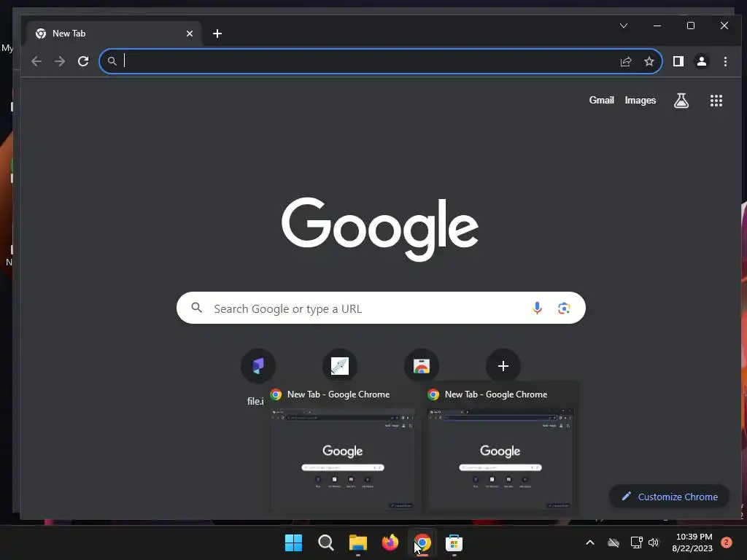Viewport: 747px width, 560px height.
Task: Close the New Tab tab
Action: pyautogui.click(x=190, y=34)
